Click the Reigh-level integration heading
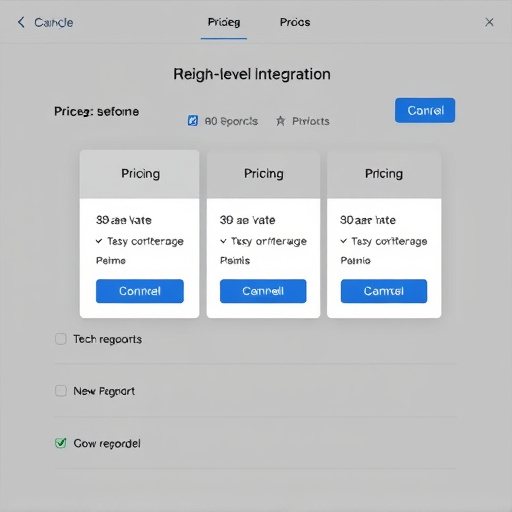 click(x=252, y=74)
